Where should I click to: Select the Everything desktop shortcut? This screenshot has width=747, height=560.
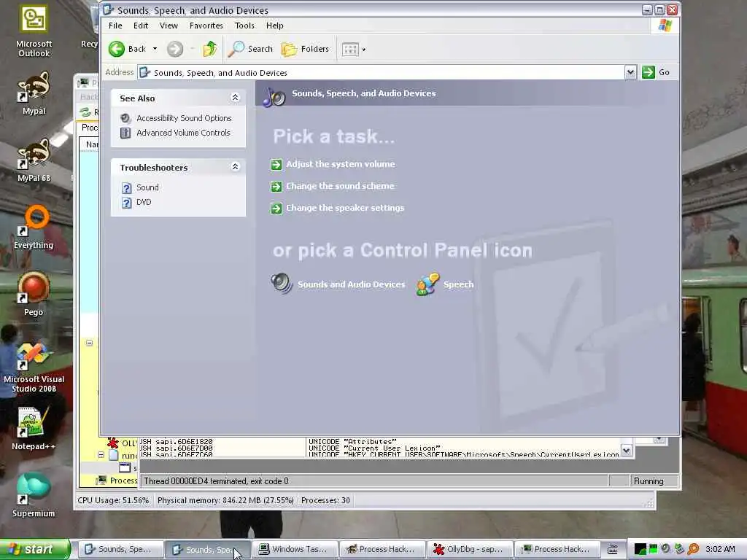[34, 227]
